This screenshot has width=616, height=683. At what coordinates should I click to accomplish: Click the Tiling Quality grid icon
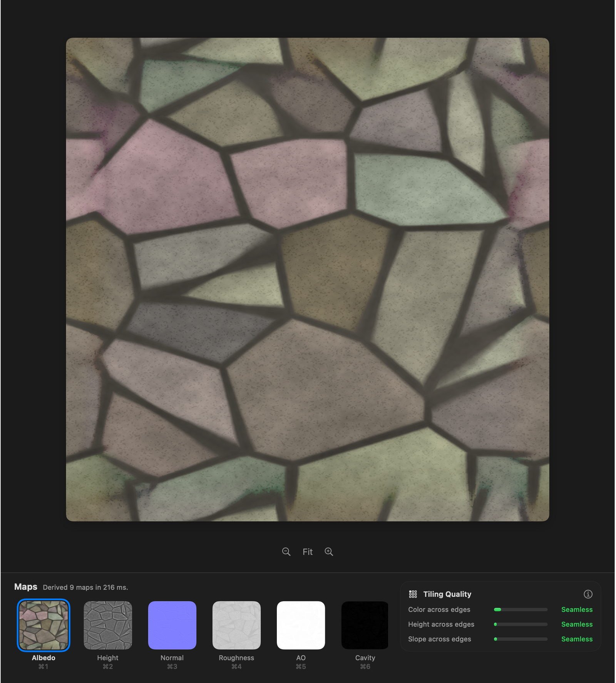tap(413, 594)
